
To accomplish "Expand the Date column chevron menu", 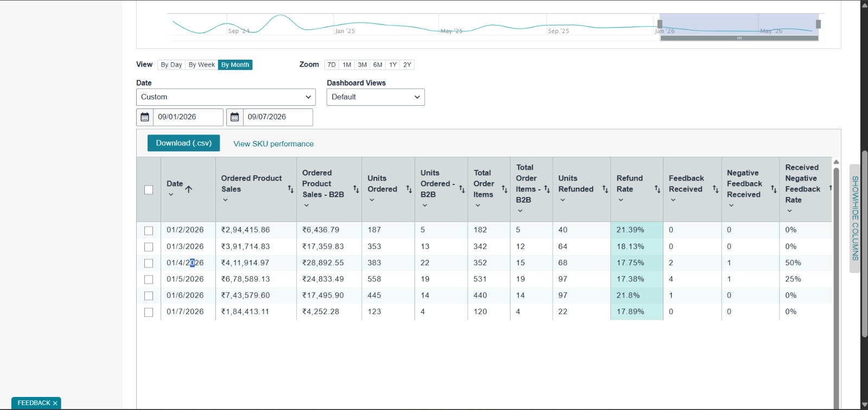I will click(x=171, y=195).
